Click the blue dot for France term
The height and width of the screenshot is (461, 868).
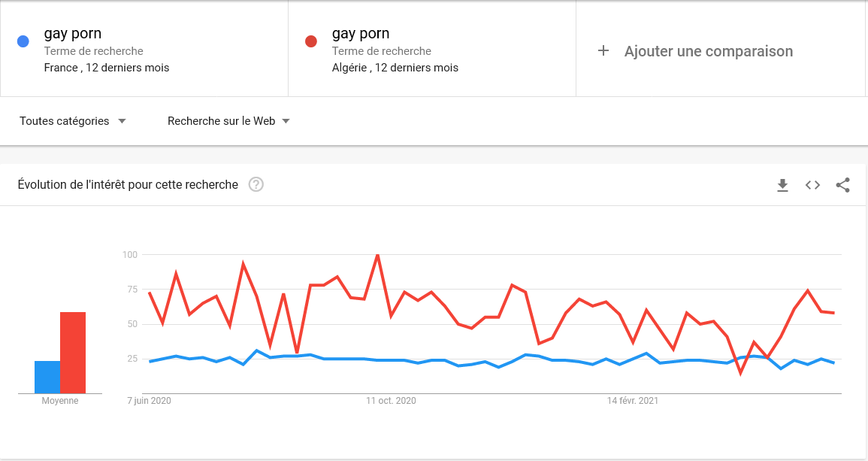(x=23, y=41)
